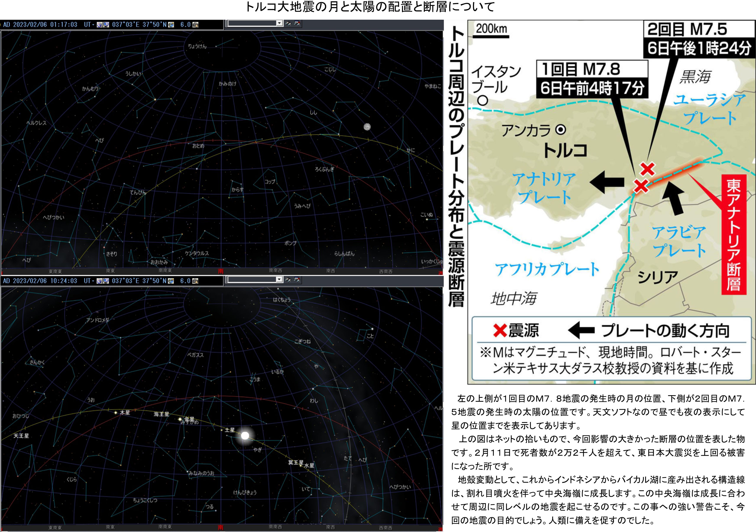Click the PC-time sync icon in the upper chart toolbar
The width and height of the screenshot is (756, 532).
coord(106,25)
